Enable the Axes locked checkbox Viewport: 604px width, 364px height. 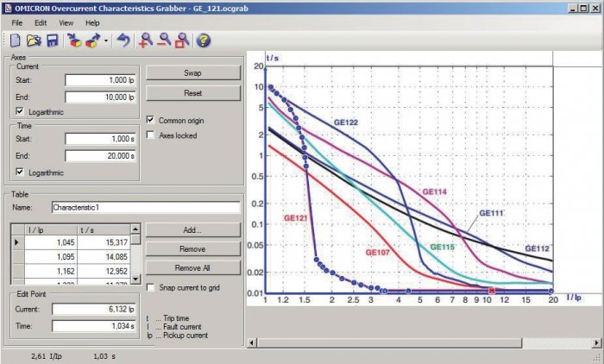pyautogui.click(x=151, y=135)
